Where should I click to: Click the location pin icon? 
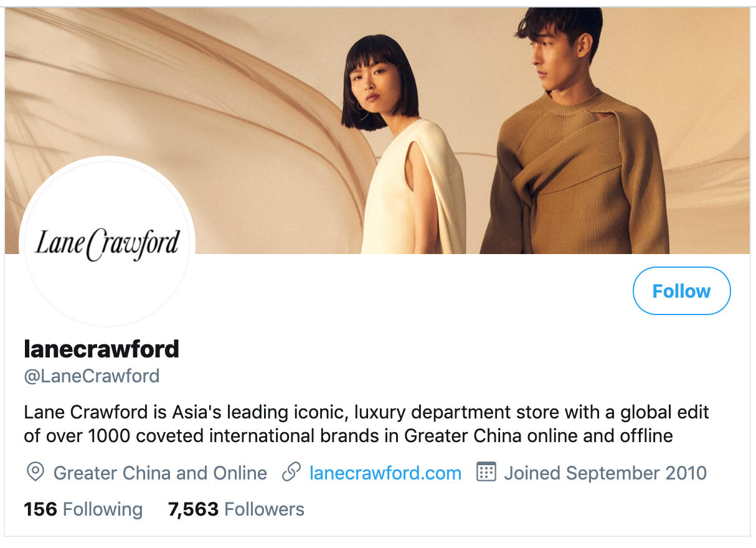click(x=35, y=473)
